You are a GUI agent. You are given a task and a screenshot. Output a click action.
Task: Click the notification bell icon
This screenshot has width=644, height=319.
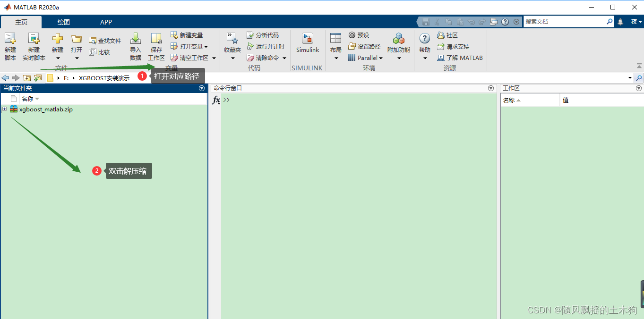tap(620, 22)
